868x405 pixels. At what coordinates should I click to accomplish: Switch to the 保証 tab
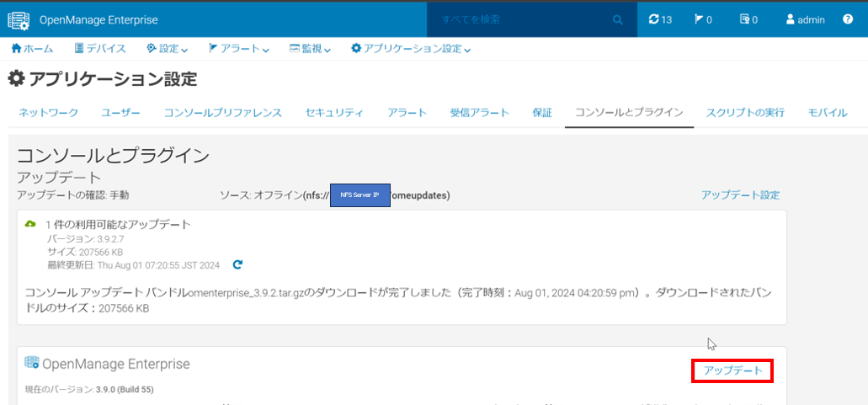[542, 113]
